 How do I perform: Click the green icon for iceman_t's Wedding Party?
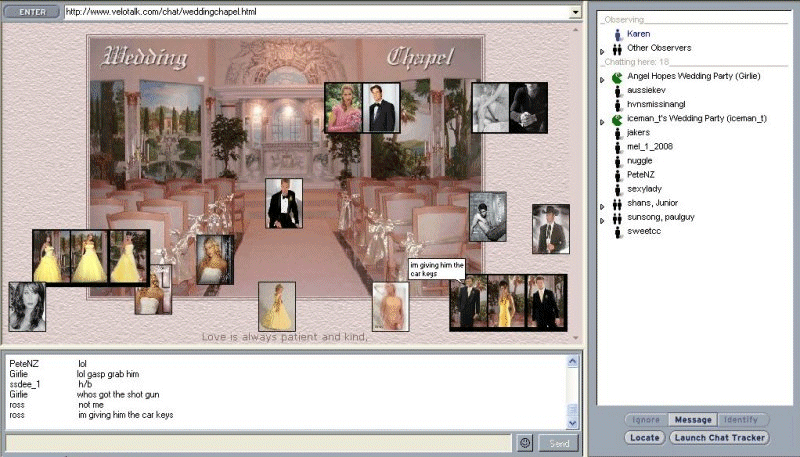click(x=617, y=119)
